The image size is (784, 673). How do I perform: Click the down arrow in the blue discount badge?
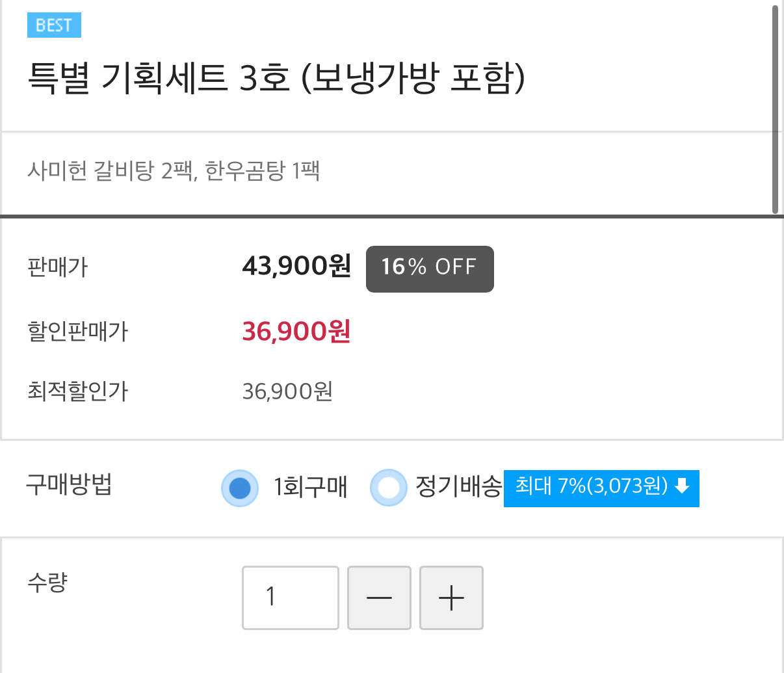coord(682,486)
